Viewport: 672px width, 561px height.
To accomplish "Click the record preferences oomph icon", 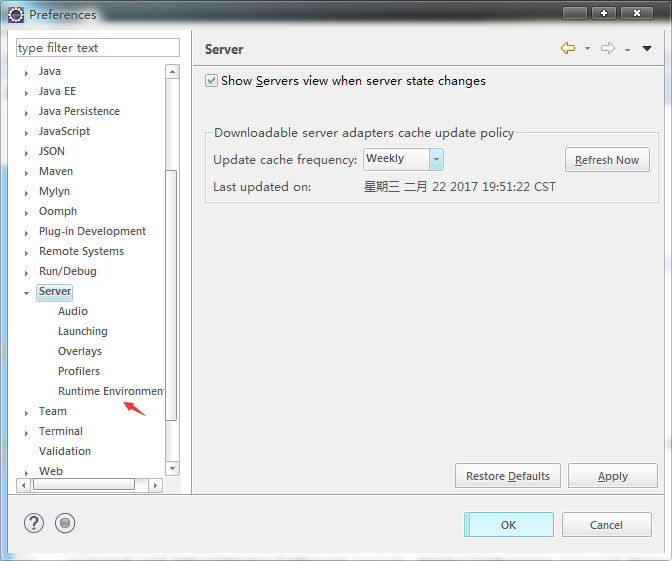I will [x=65, y=523].
